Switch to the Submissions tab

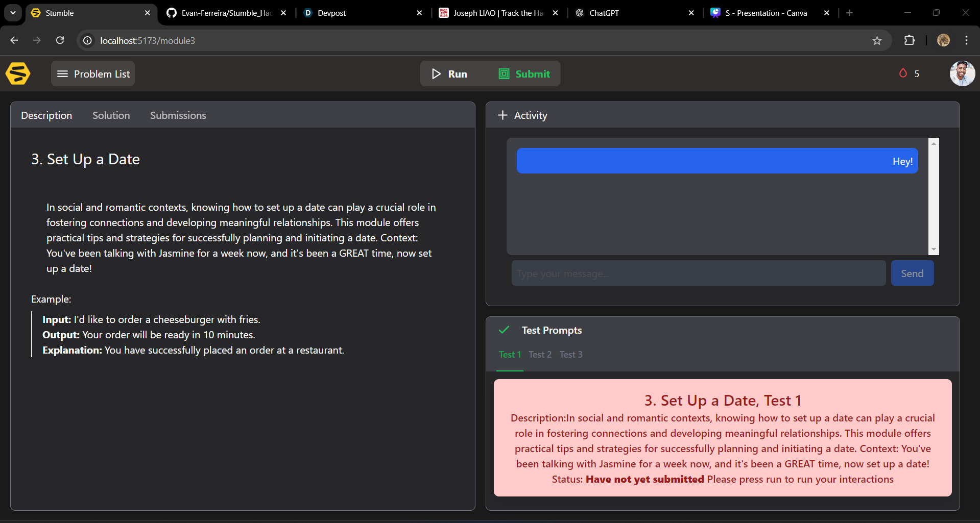coord(178,115)
